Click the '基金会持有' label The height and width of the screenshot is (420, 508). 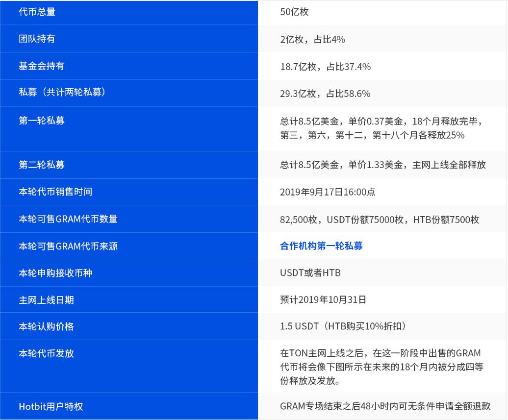point(42,66)
